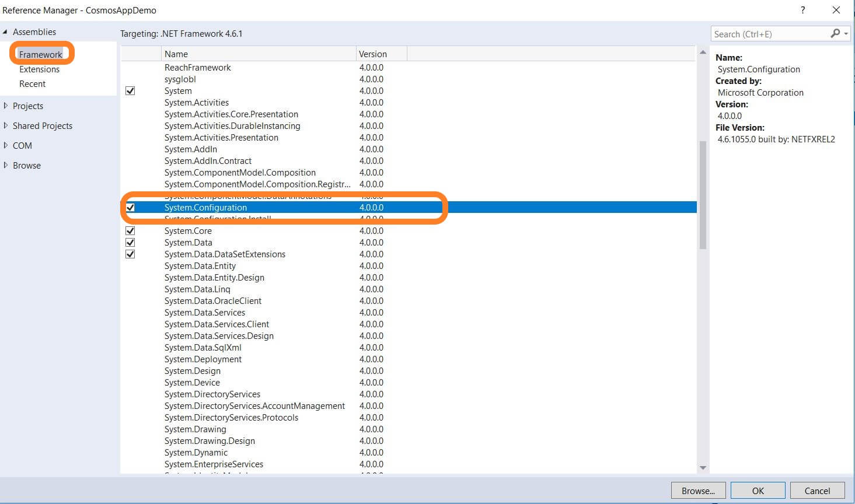
Task: Sort by the Name column header
Action: click(259, 54)
